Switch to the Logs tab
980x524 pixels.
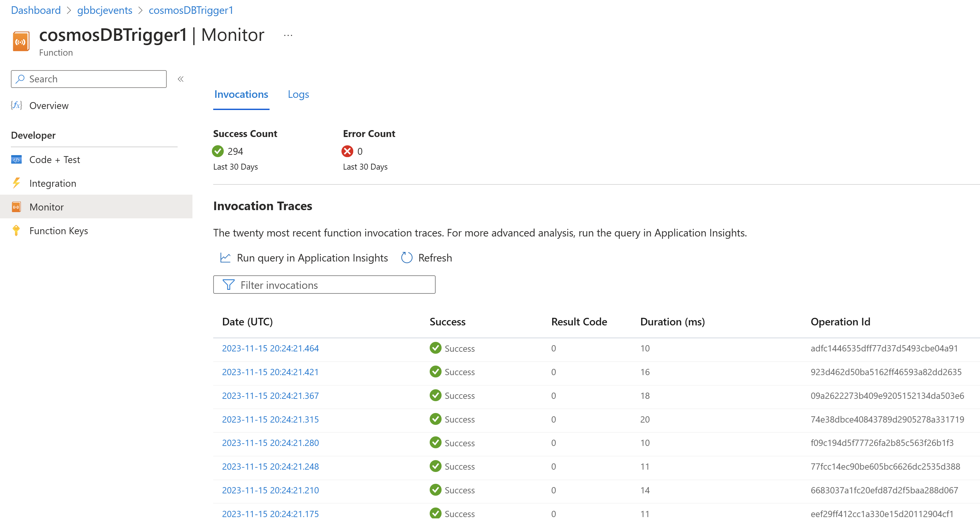(298, 94)
